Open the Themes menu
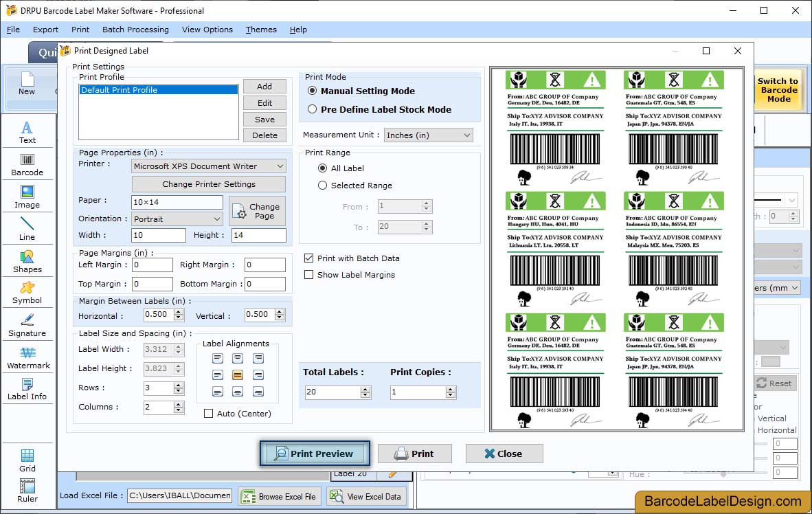812x514 pixels. coord(261,30)
